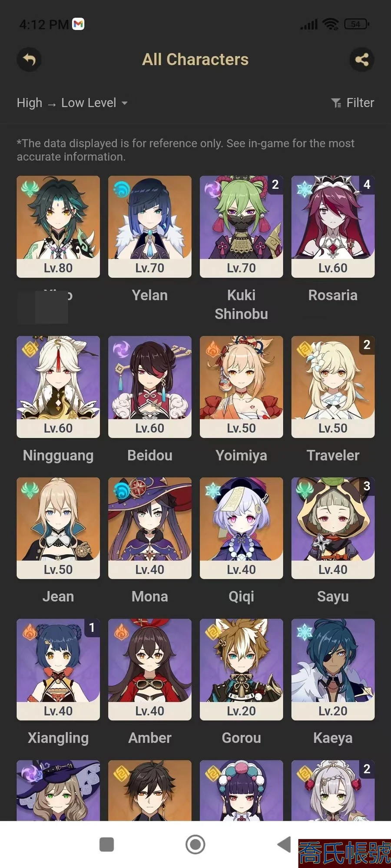391x868 pixels.
Task: Select the Ningguang character thumbnail
Action: (58, 387)
